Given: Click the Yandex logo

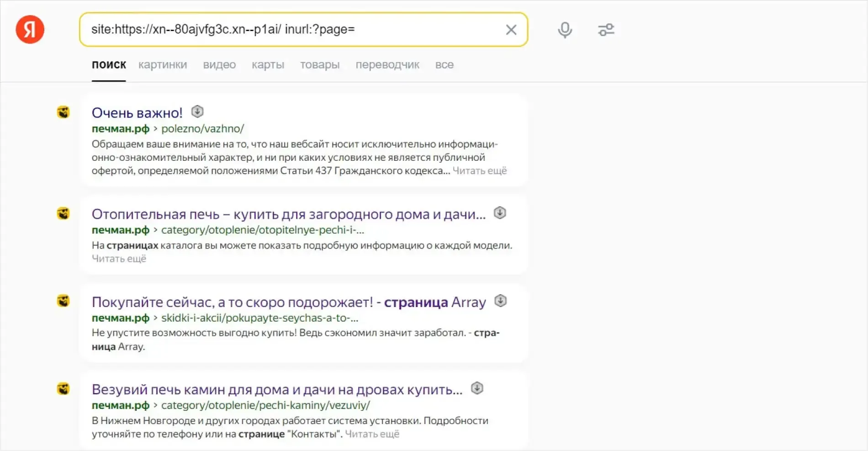Looking at the screenshot, I should click(x=29, y=29).
